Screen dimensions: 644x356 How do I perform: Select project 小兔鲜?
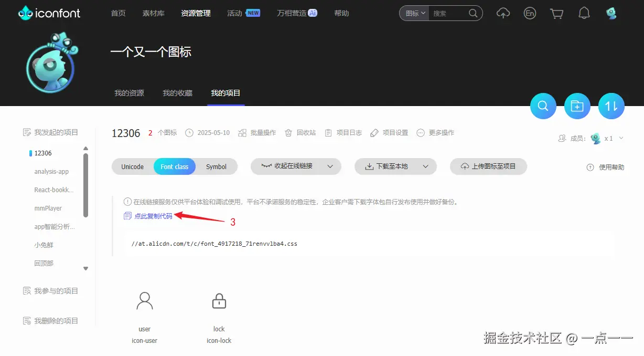(44, 245)
